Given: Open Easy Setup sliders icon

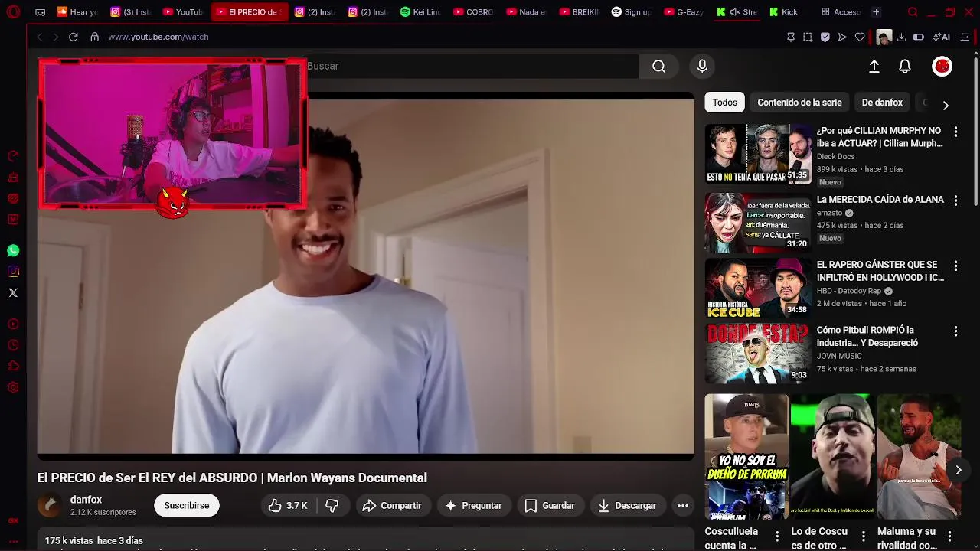Looking at the screenshot, I should pyautogui.click(x=965, y=37).
